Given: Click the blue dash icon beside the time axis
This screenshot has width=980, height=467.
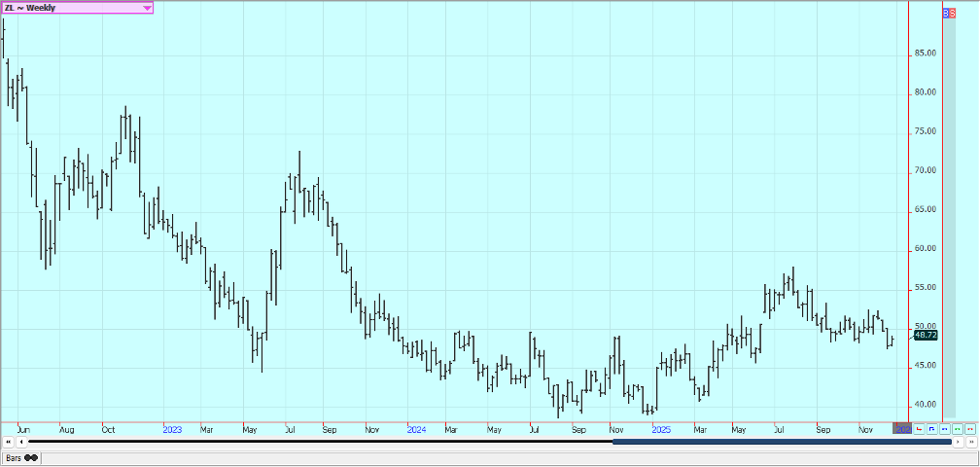Looking at the screenshot, I should pyautogui.click(x=944, y=428).
